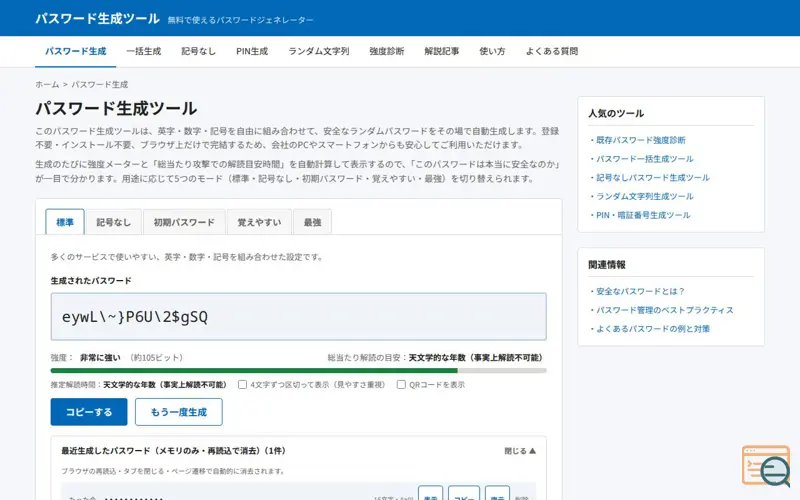Viewport: 800px width, 500px height.
Task: Open 使い方 in top navigation
Action: pyautogui.click(x=492, y=51)
